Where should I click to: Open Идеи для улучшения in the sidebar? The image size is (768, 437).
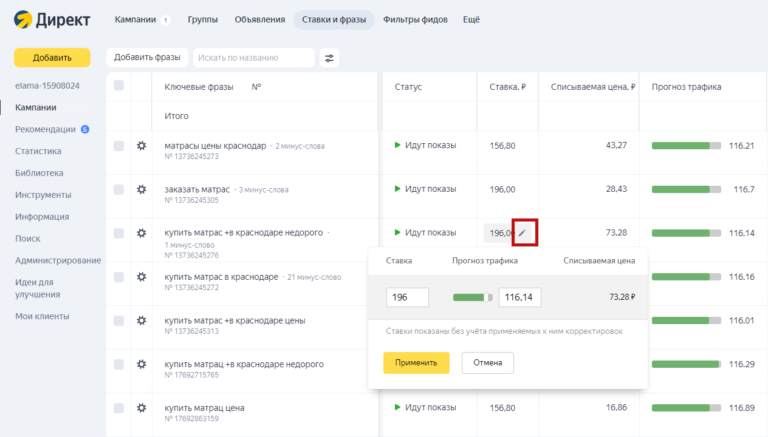click(38, 288)
